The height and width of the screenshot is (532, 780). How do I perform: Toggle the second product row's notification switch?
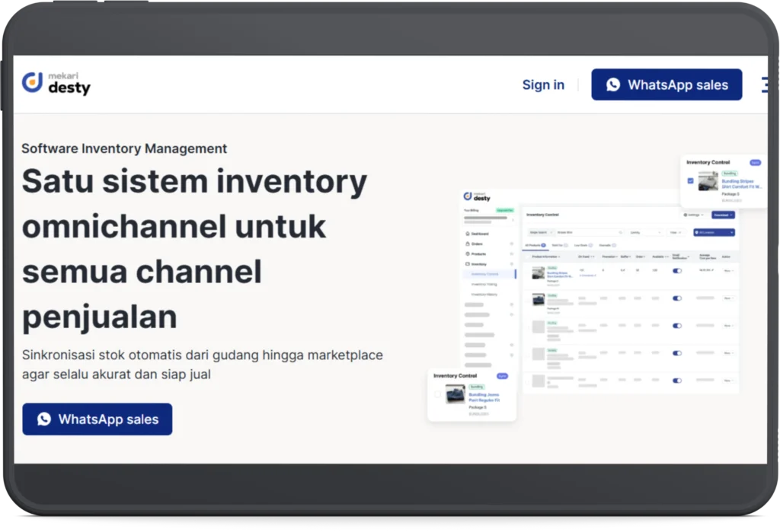677,298
